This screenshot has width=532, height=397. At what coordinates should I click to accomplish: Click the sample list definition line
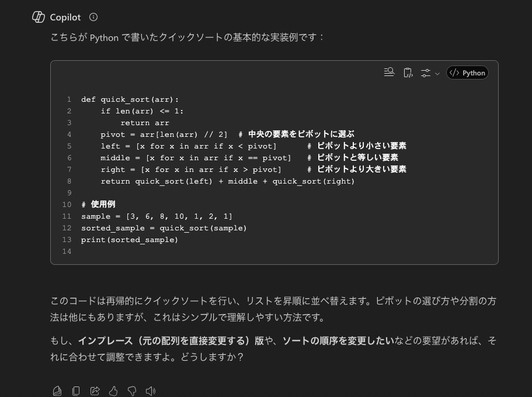click(x=157, y=216)
